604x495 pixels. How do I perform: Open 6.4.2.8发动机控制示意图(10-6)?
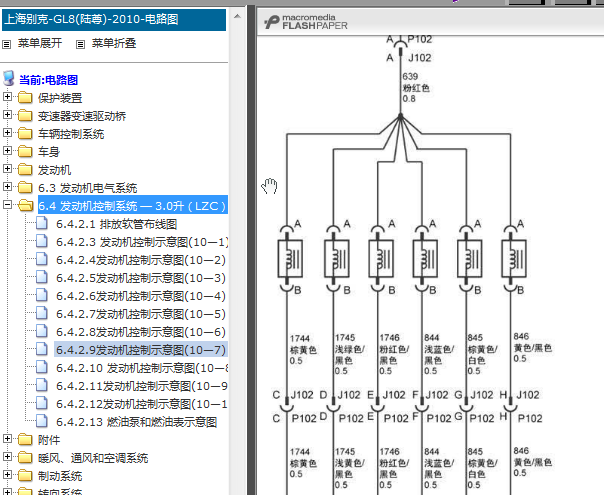141,332
